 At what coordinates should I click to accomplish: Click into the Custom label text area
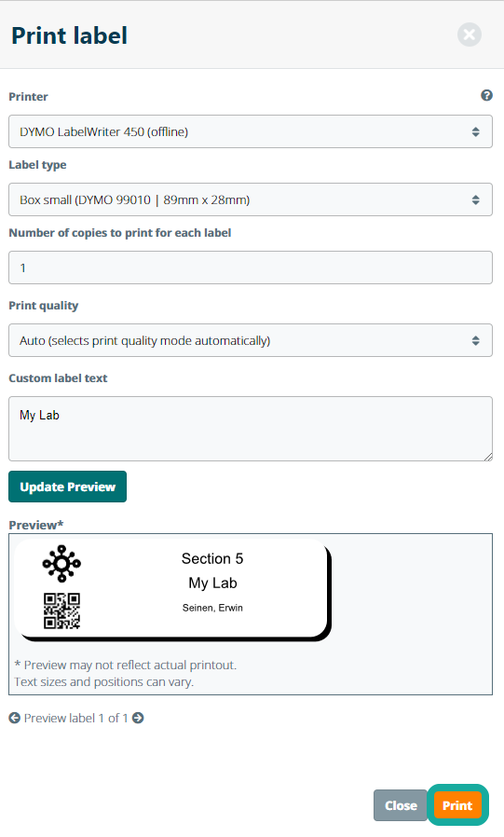pyautogui.click(x=250, y=429)
